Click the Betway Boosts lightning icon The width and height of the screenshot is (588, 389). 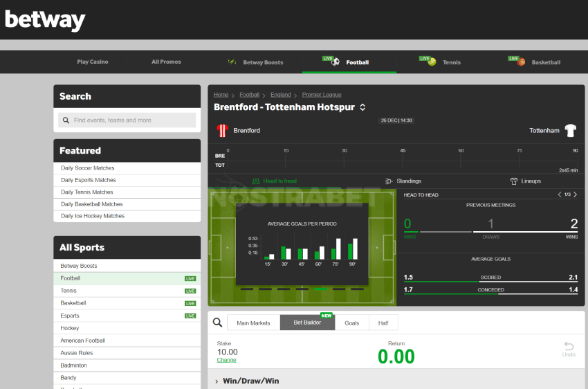232,62
